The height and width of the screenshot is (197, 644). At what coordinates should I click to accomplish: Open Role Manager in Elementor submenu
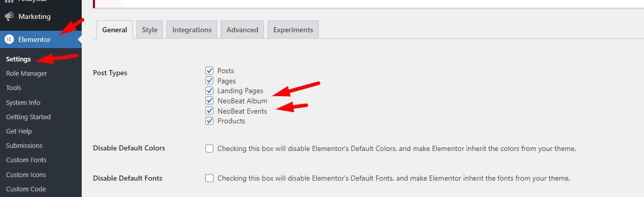point(27,73)
